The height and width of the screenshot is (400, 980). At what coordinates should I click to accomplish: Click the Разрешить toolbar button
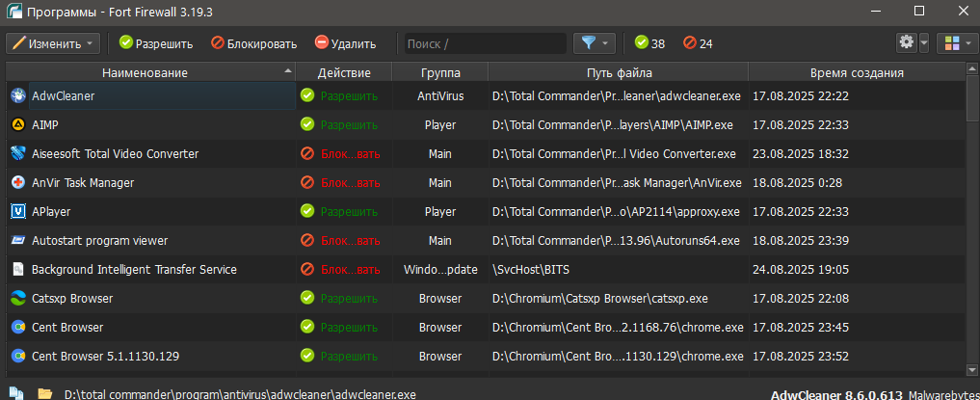pos(156,43)
